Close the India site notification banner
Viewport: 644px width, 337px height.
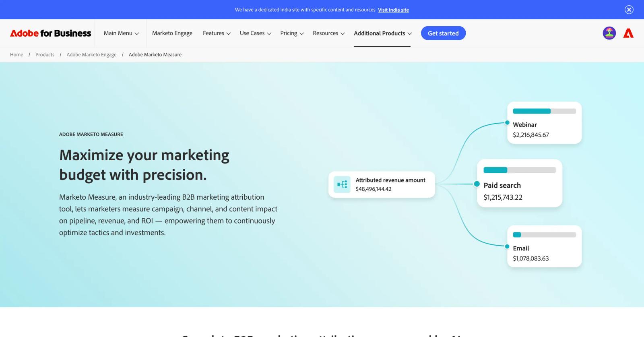(x=629, y=10)
